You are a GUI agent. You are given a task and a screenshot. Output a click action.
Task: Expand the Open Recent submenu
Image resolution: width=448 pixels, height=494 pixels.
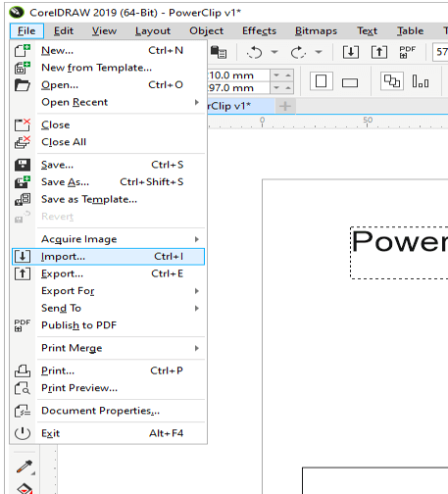coord(197,102)
